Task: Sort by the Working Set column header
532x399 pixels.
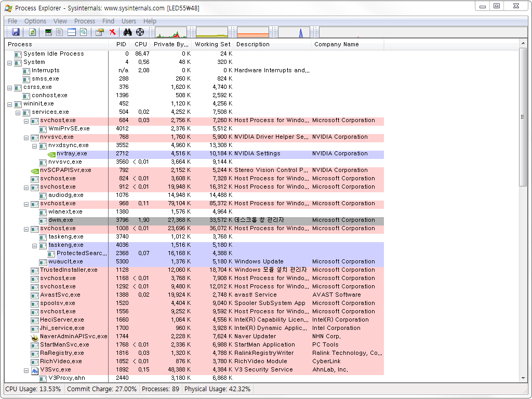Action: pyautogui.click(x=212, y=45)
